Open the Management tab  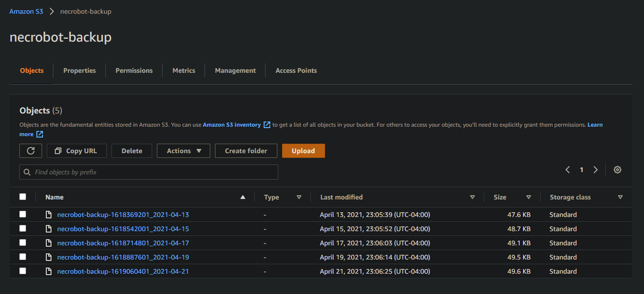point(235,70)
